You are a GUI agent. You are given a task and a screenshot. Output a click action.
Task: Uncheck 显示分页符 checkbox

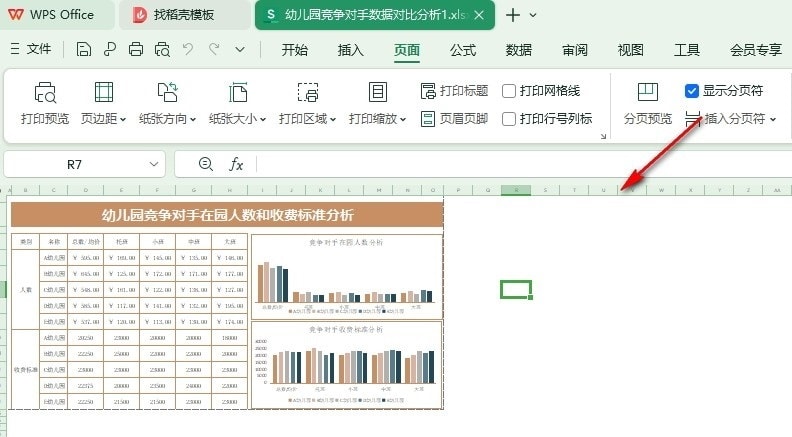(x=691, y=91)
